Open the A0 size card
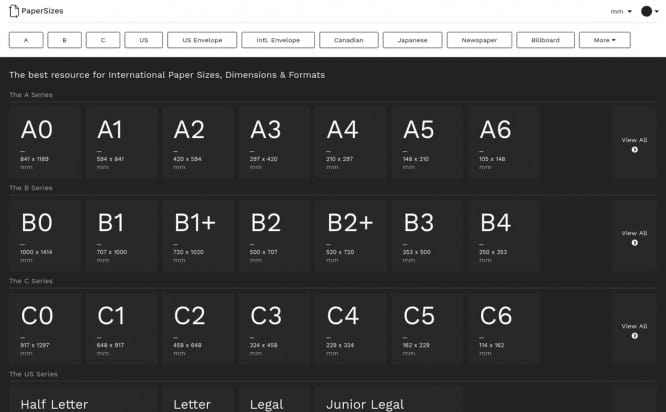Image resolution: width=666 pixels, height=412 pixels. 45,142
